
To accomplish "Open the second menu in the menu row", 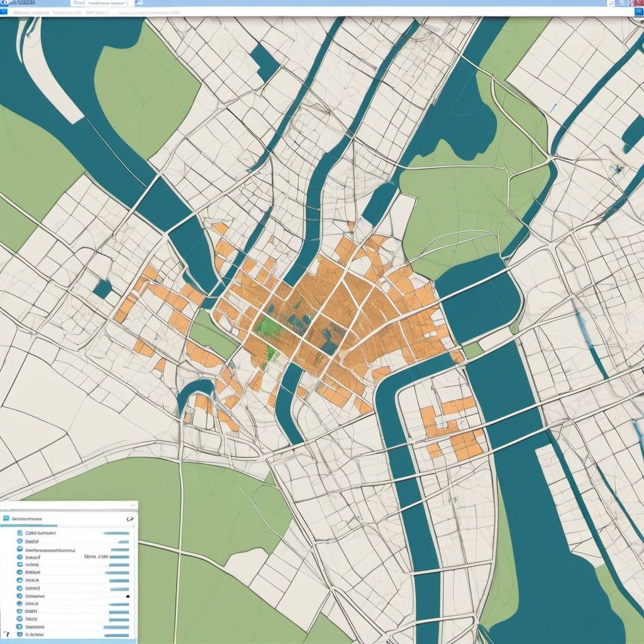I will (x=67, y=13).
